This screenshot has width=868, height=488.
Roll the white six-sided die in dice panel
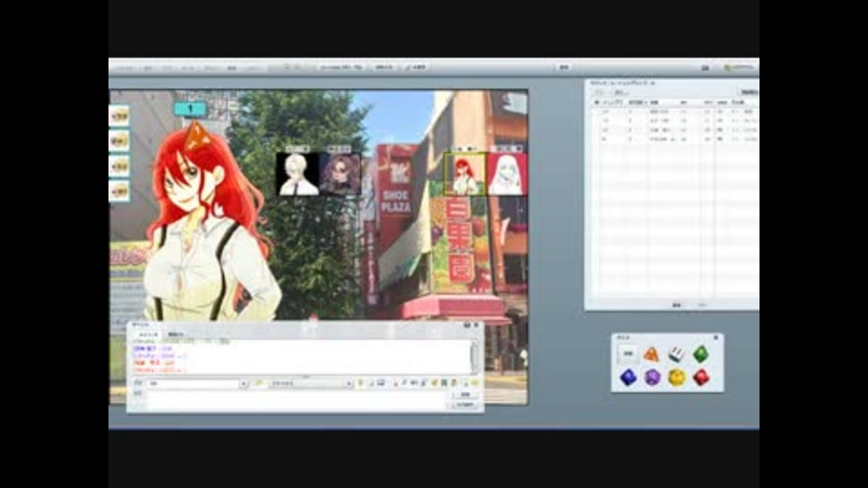(676, 354)
